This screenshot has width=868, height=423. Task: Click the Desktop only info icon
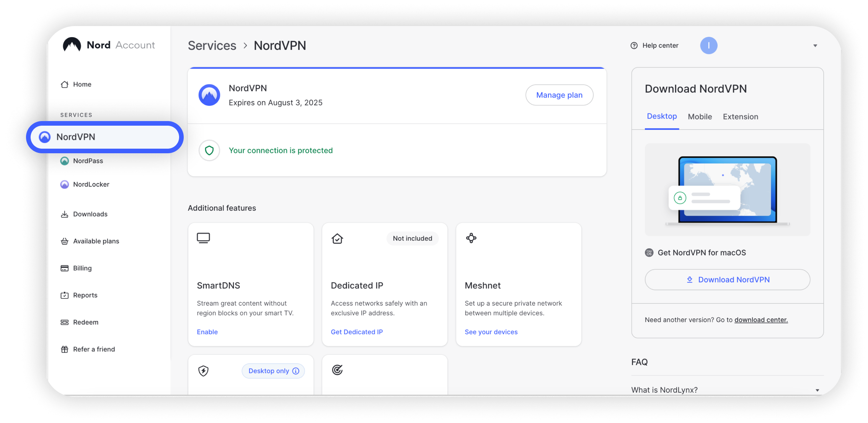296,371
